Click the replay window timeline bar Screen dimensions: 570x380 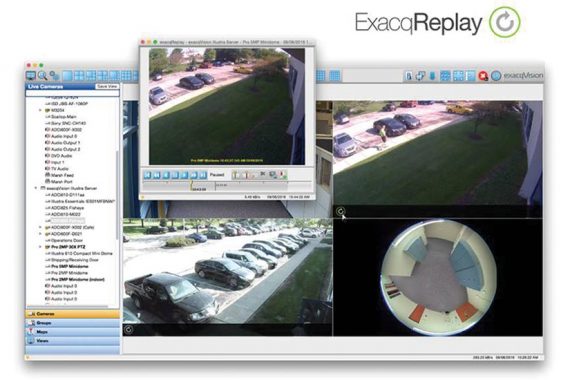tap(227, 186)
